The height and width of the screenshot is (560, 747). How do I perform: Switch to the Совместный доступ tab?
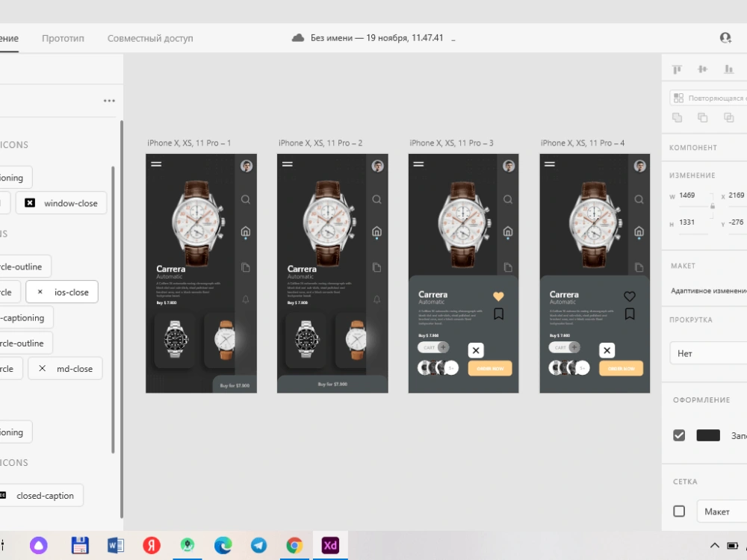[149, 37]
